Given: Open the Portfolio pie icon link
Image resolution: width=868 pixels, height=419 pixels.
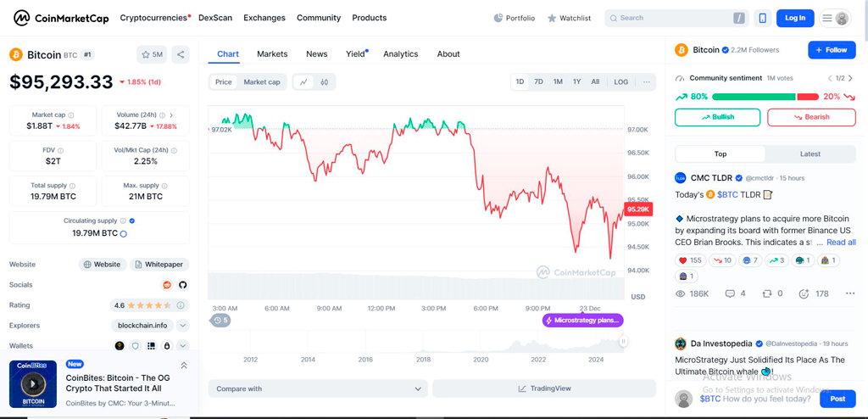Looking at the screenshot, I should click(515, 19).
